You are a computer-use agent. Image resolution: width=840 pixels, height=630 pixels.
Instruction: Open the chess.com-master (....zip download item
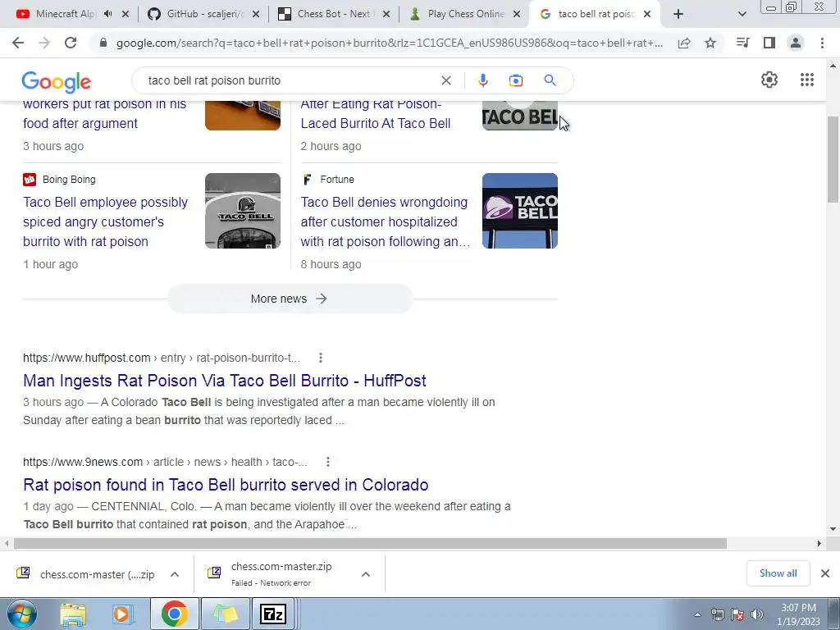tap(85, 574)
